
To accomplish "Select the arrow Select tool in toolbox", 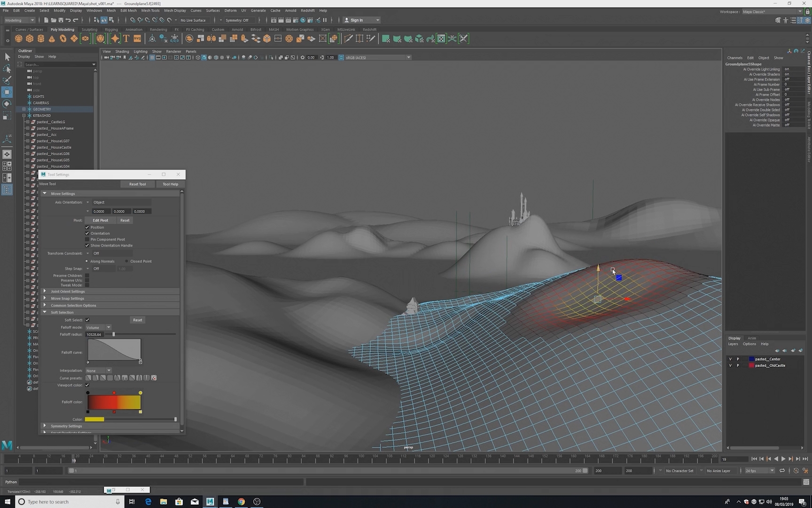I will point(7,57).
